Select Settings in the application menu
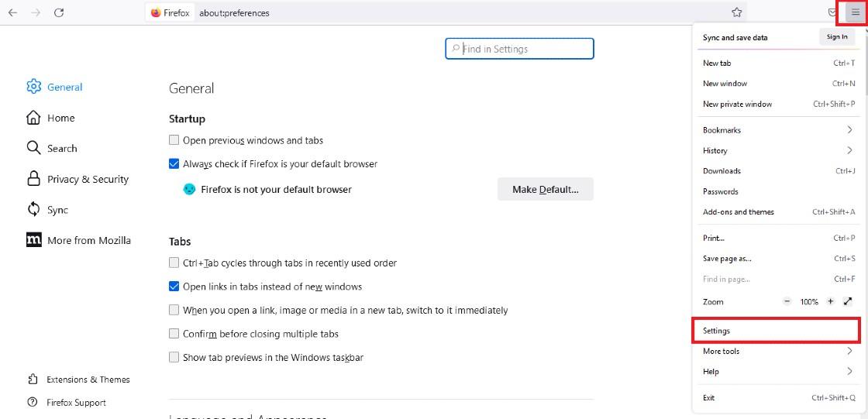868x419 pixels. coord(777,331)
